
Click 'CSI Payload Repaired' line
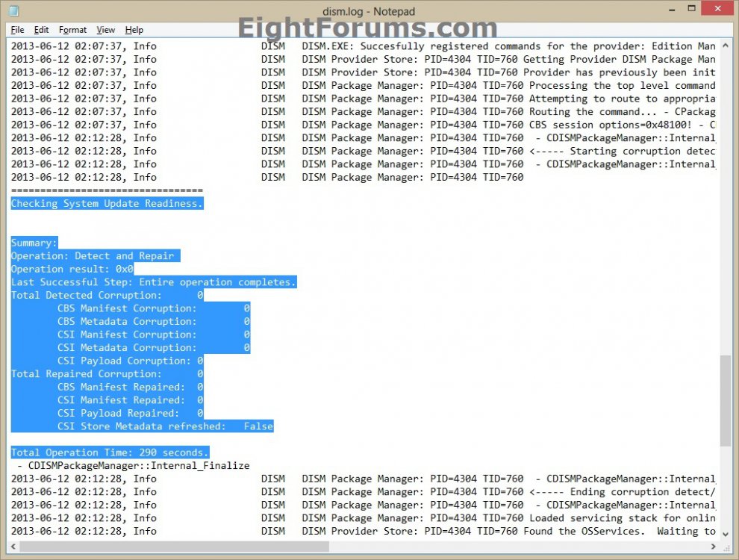[x=131, y=414]
